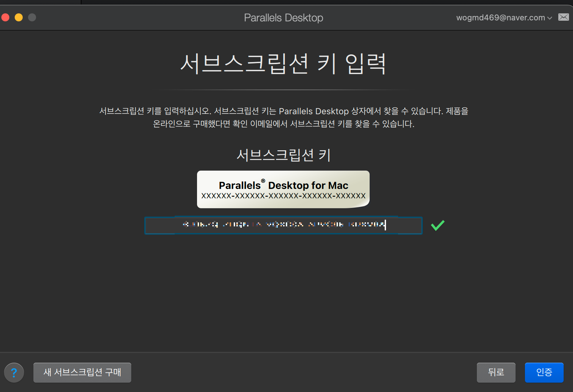This screenshot has width=573, height=392.
Task: Click the Parallels Desktop window title
Action: click(283, 18)
